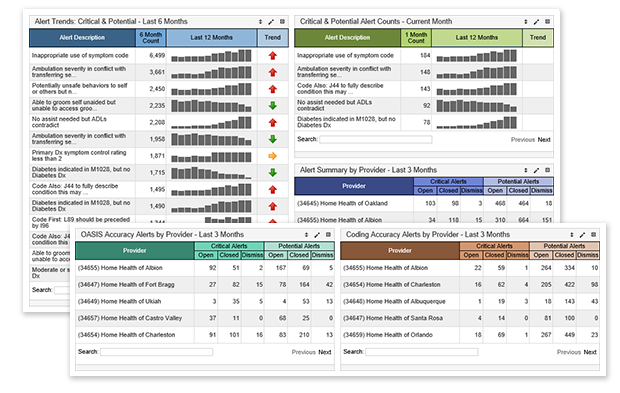Image resolution: width=620 pixels, height=393 pixels.
Task: Select (34648) Home Health of Albuquerque row
Action: [x=470, y=301]
